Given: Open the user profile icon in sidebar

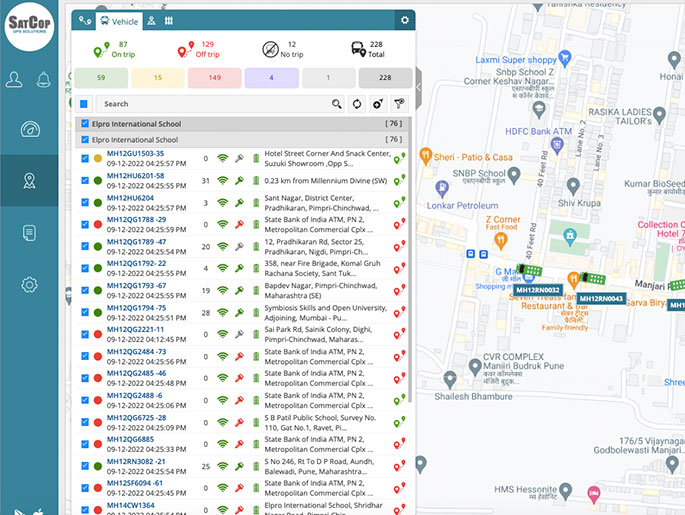Looking at the screenshot, I should pos(15,80).
